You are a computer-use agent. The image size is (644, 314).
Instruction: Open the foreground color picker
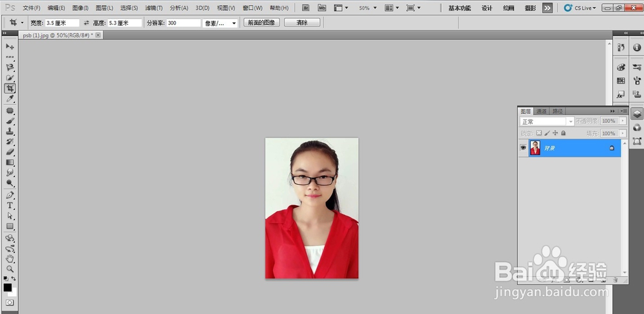point(6,287)
